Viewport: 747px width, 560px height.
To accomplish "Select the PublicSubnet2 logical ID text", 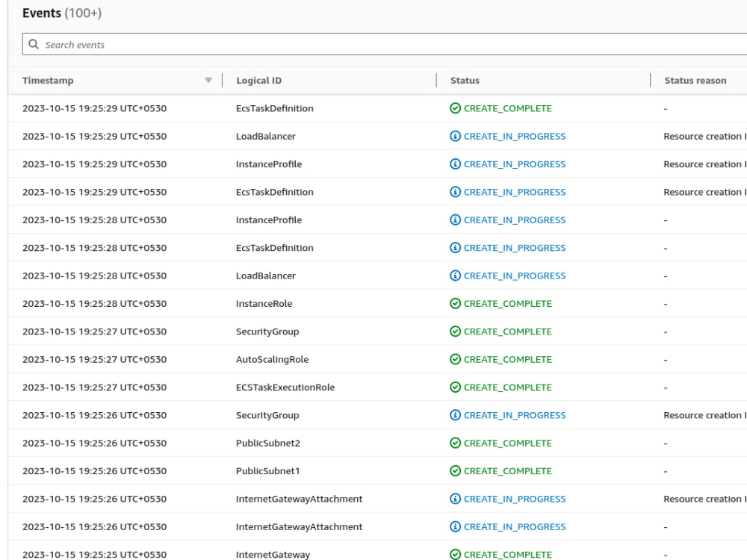I will click(267, 443).
